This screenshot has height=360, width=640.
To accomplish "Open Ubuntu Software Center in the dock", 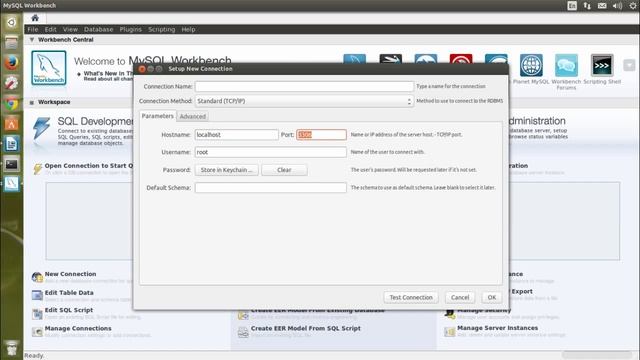I will pyautogui.click(x=11, y=124).
